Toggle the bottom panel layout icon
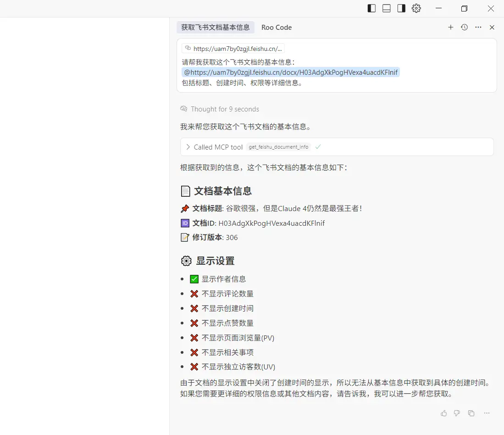Viewport: 504px width, 435px height. (x=386, y=8)
